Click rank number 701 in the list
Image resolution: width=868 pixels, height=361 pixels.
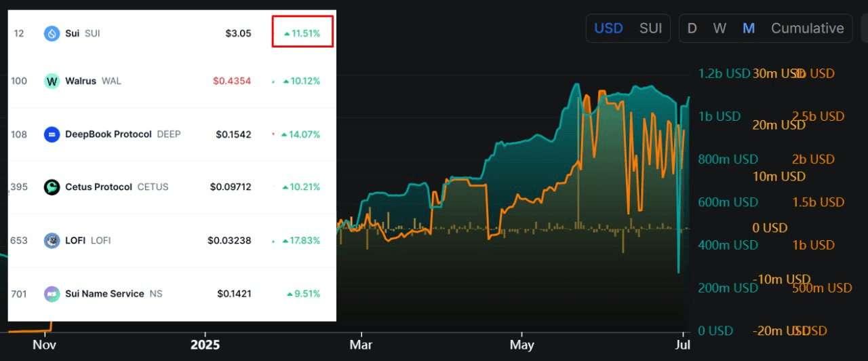(x=19, y=294)
